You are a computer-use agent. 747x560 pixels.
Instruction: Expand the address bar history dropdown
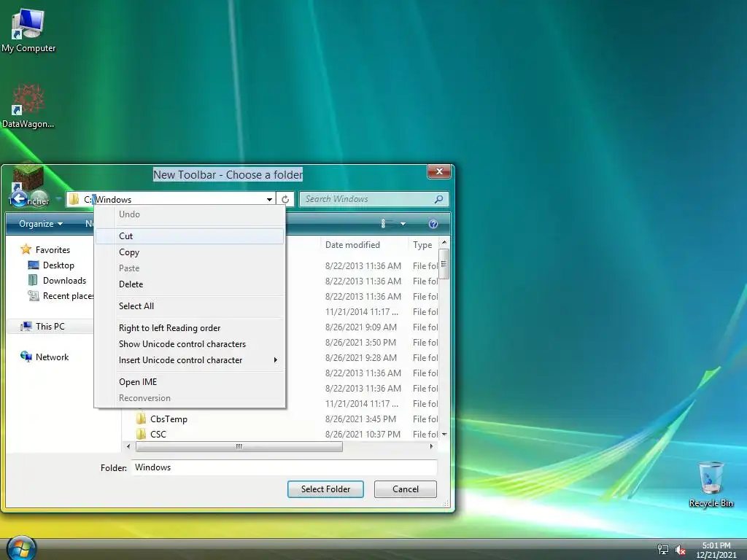click(269, 200)
